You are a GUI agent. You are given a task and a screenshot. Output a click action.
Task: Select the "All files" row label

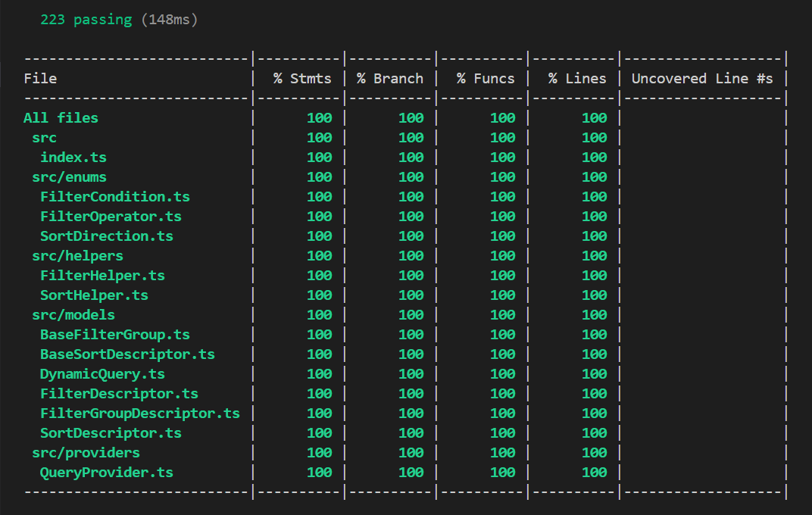coord(61,118)
